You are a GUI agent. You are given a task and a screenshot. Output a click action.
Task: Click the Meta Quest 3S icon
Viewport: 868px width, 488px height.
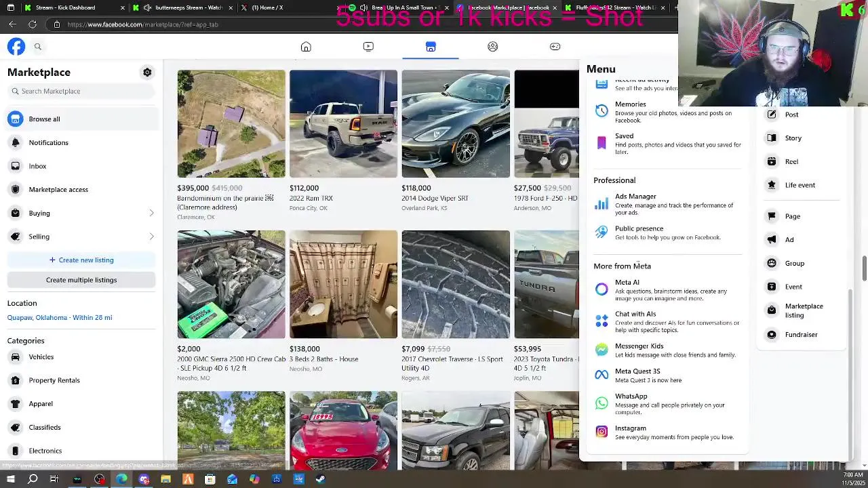(x=601, y=375)
